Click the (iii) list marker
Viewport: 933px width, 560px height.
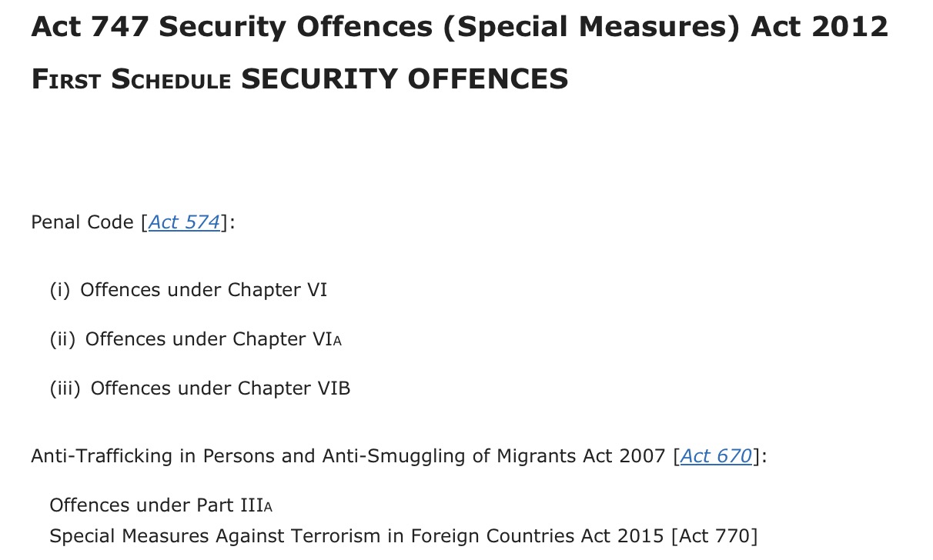65,388
